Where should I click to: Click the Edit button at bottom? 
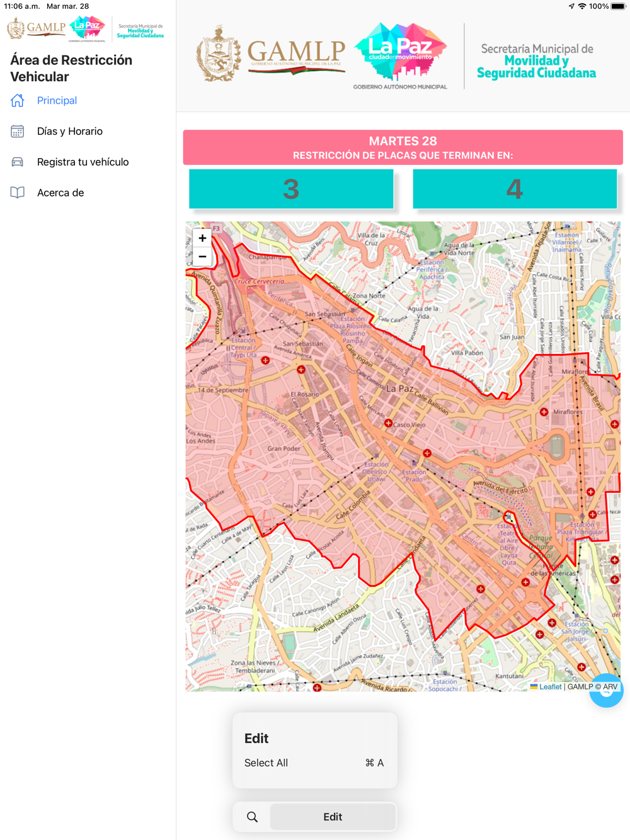pos(333,817)
